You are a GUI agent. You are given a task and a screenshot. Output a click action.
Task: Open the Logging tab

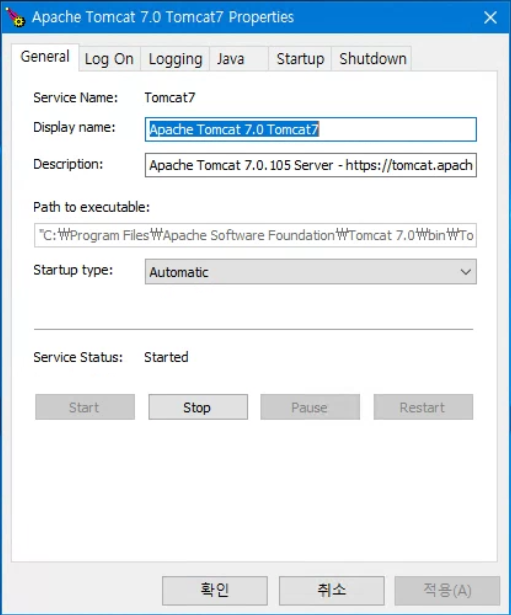tap(175, 59)
